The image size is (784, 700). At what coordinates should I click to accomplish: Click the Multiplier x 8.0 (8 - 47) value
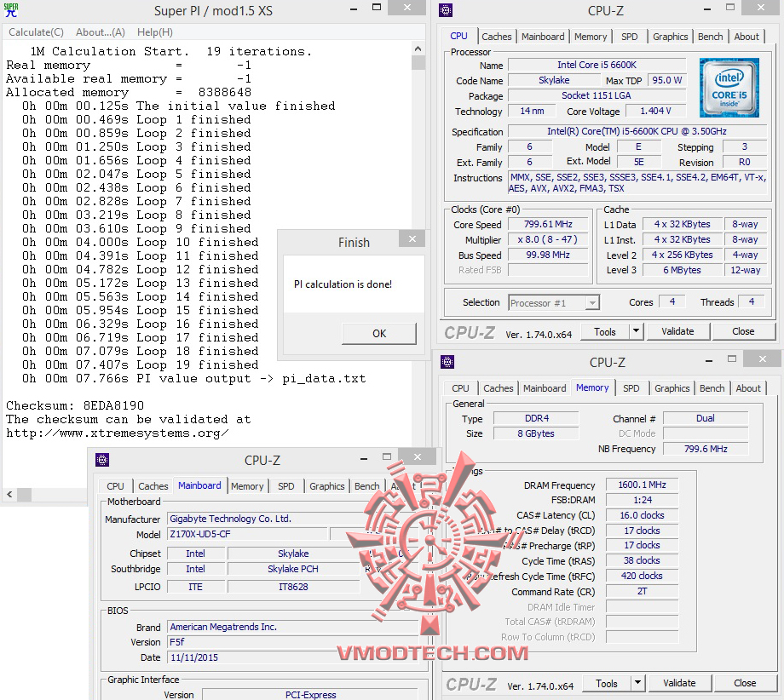pos(548,240)
